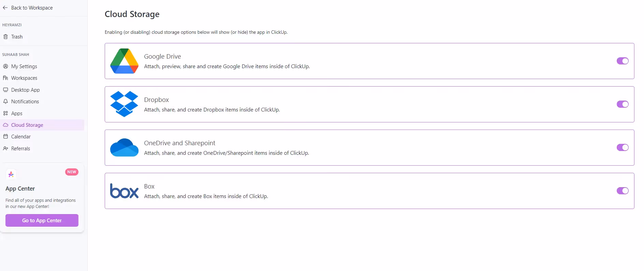Viewport: 644px width, 271px height.
Task: Toggle off OneDrive and Sharepoint
Action: tap(623, 148)
